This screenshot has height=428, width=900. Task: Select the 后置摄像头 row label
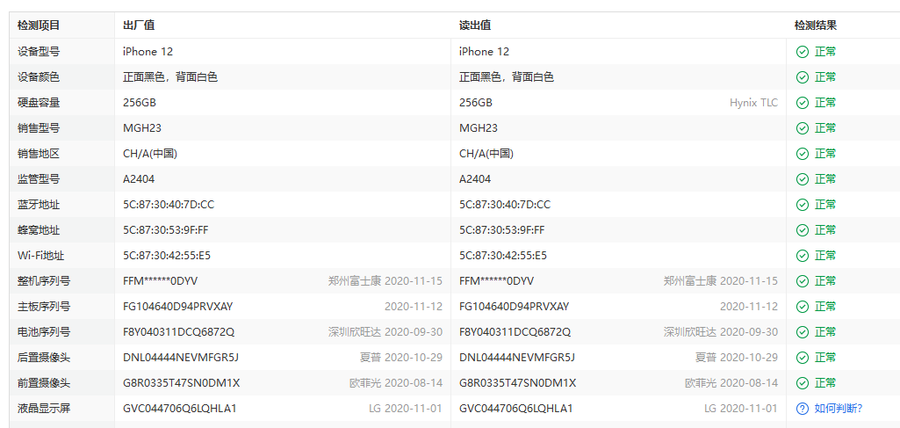44,357
